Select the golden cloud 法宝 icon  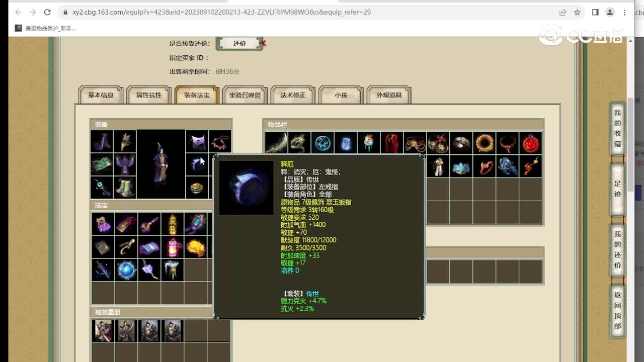(x=195, y=247)
